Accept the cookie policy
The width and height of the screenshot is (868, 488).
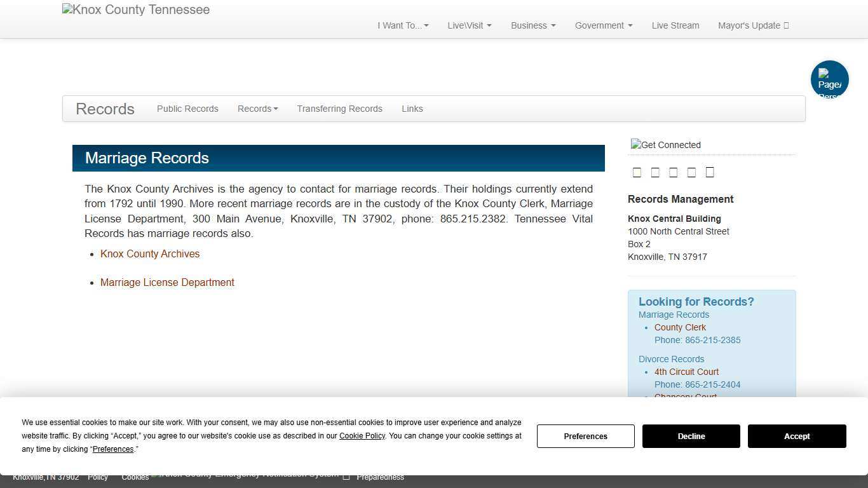pos(797,436)
